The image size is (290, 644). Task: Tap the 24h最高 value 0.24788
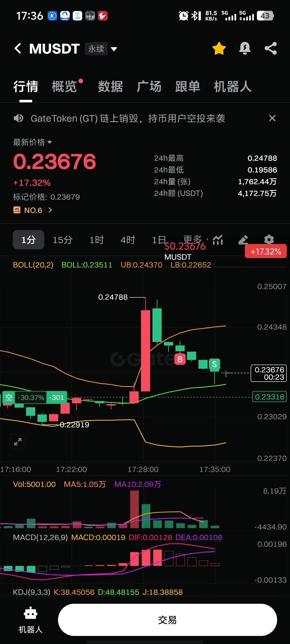pos(262,158)
